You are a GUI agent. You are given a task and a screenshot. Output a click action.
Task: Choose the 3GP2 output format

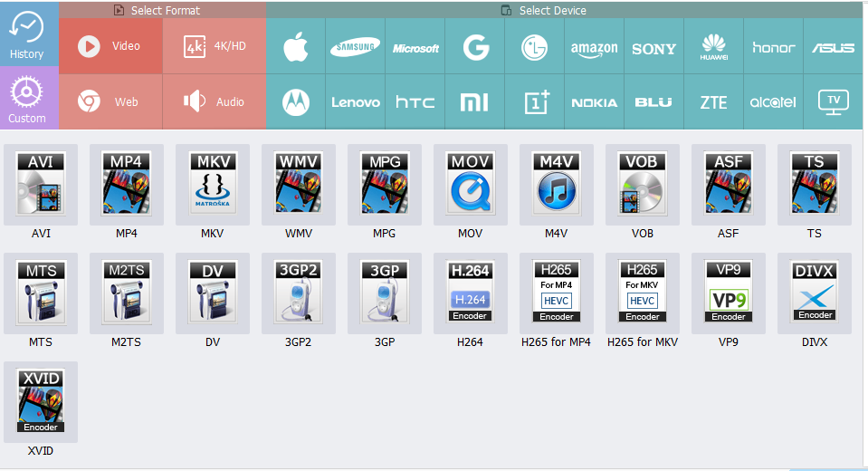pos(299,293)
